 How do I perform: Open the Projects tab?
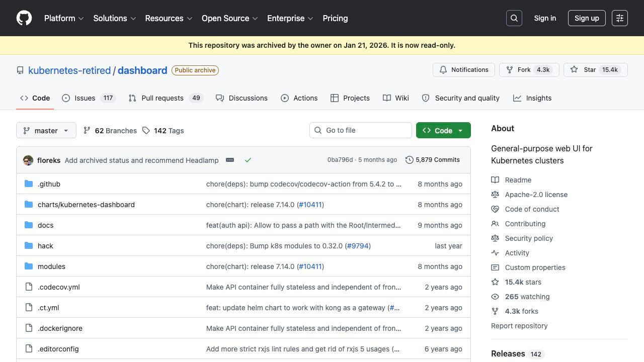click(x=350, y=98)
